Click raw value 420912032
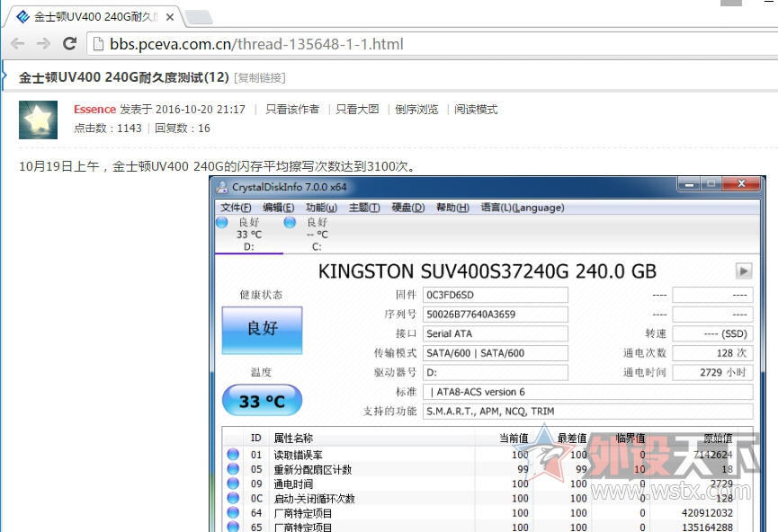The height and width of the screenshot is (532, 778). pos(707,513)
